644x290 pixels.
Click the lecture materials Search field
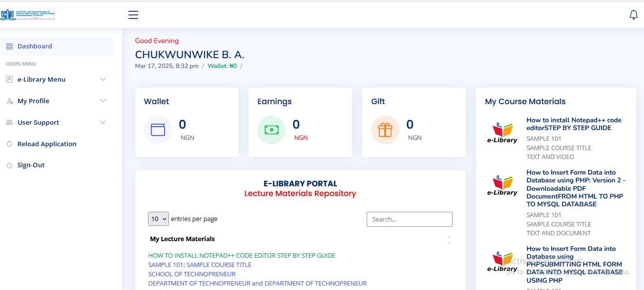coord(409,219)
